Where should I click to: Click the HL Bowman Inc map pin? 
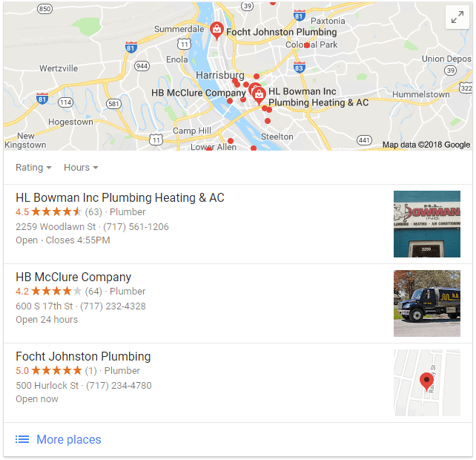coord(259,96)
